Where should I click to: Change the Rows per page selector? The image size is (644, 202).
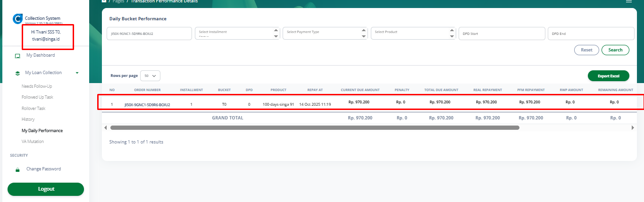[x=151, y=76]
